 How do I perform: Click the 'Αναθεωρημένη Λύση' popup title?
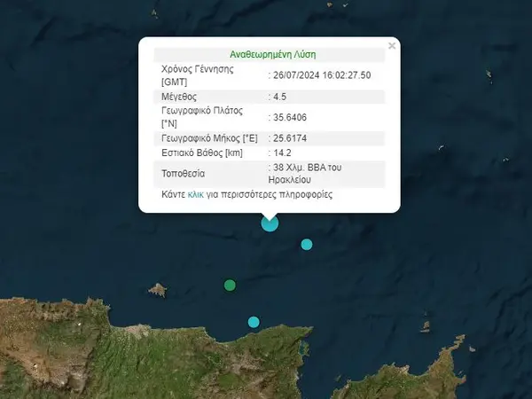[x=269, y=53]
